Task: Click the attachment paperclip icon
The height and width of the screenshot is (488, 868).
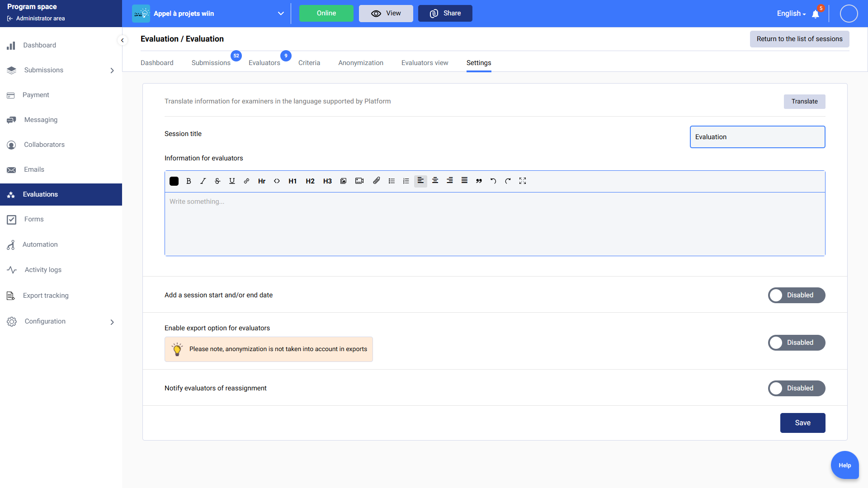Action: pos(376,181)
